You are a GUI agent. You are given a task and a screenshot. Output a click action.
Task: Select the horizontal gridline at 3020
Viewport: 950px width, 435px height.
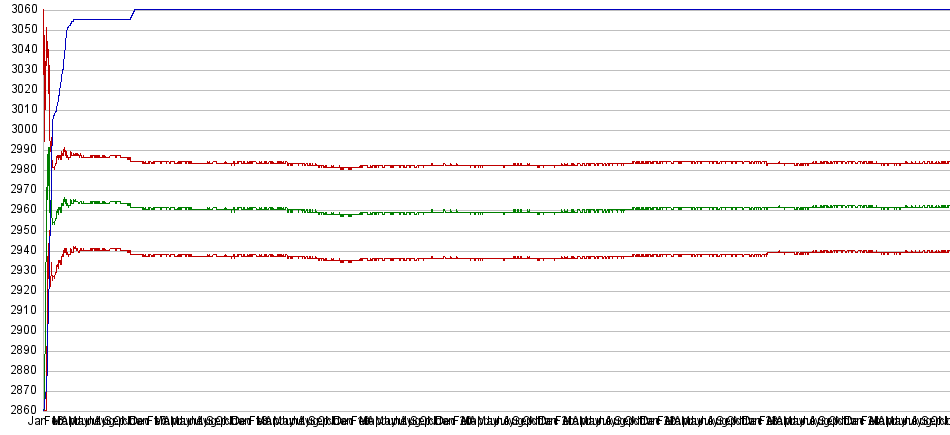(x=500, y=90)
